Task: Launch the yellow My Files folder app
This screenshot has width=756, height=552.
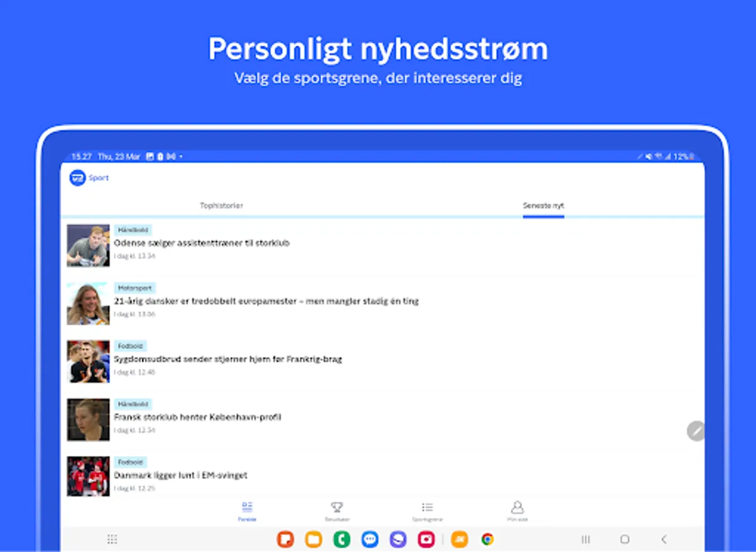Action: 314,539
